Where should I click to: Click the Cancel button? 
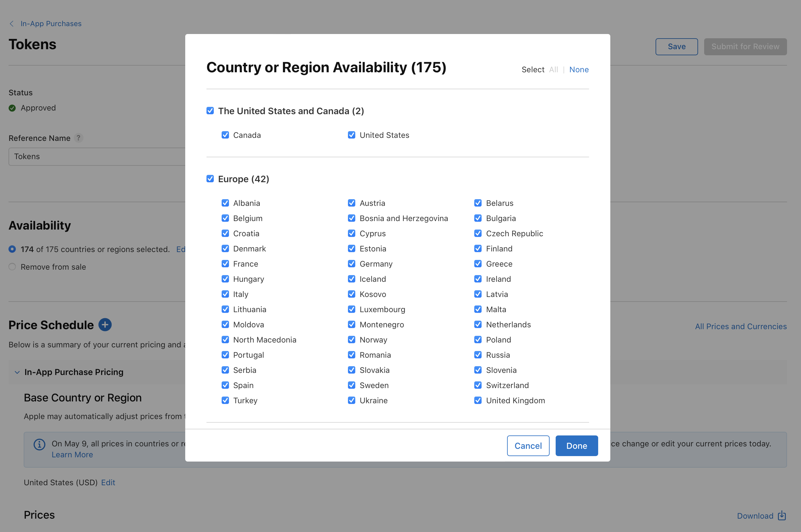click(x=528, y=445)
